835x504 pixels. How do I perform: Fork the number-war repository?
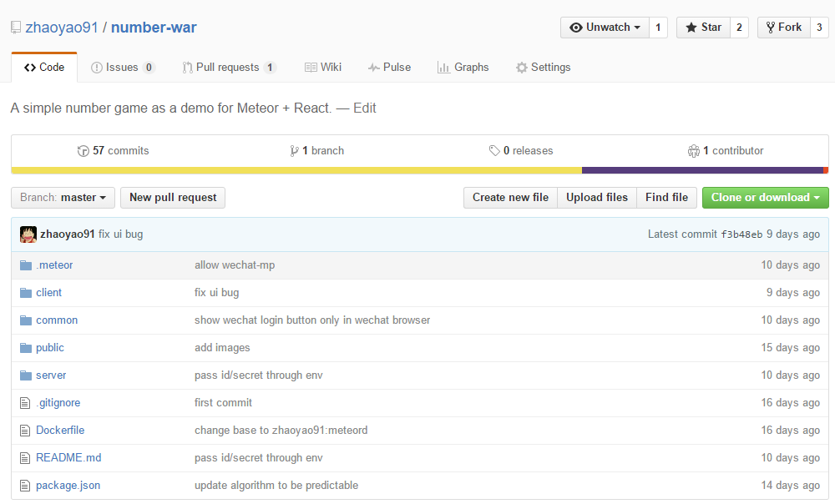[x=784, y=28]
